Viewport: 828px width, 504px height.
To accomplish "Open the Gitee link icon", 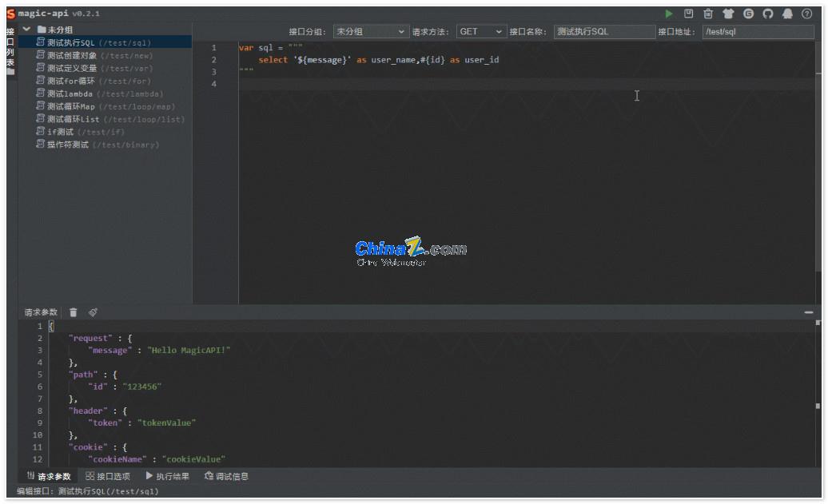I will pyautogui.click(x=748, y=14).
